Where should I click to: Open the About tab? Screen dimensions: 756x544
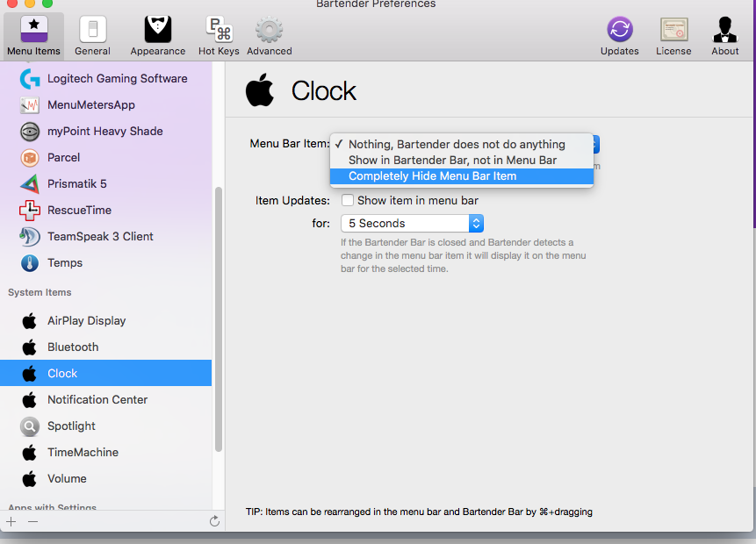(725, 36)
